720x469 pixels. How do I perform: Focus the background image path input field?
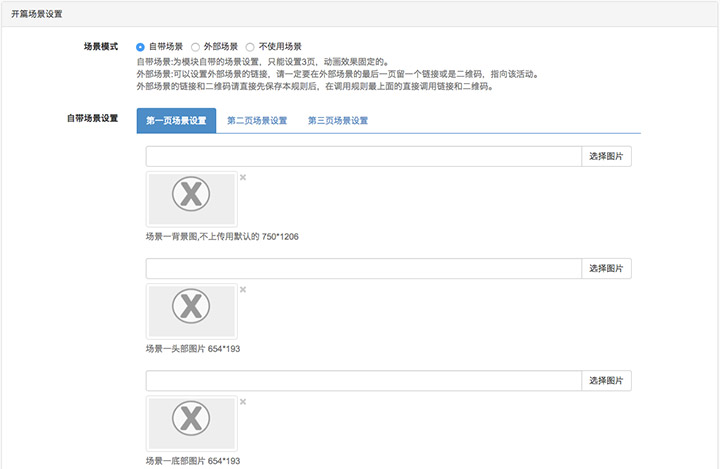tap(364, 156)
